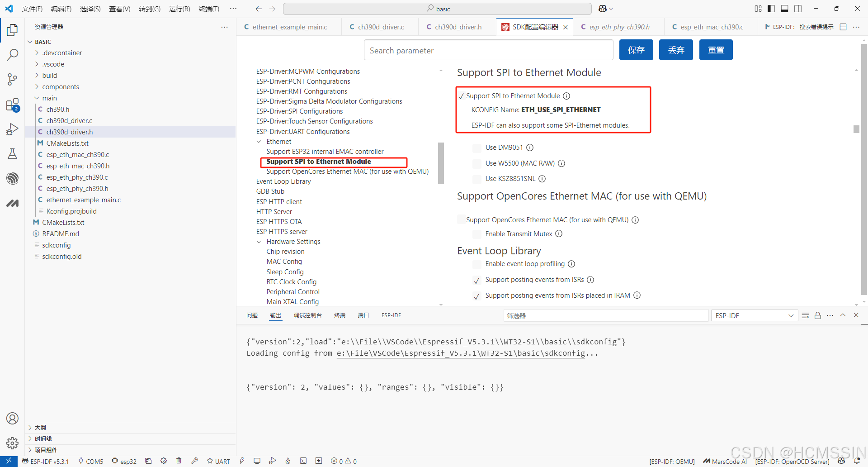The image size is (868, 467).
Task: Click the 丢弃 discard button
Action: [676, 50]
